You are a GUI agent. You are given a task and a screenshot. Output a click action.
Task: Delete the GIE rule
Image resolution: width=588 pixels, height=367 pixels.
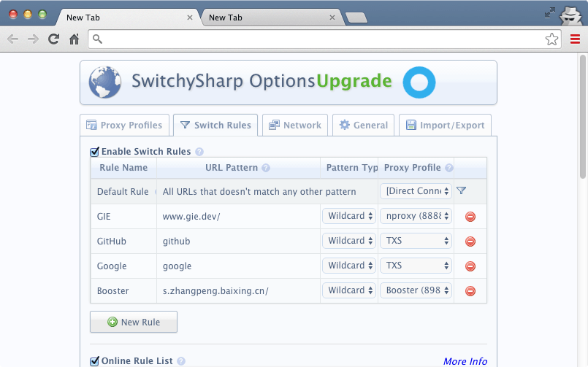pyautogui.click(x=470, y=217)
